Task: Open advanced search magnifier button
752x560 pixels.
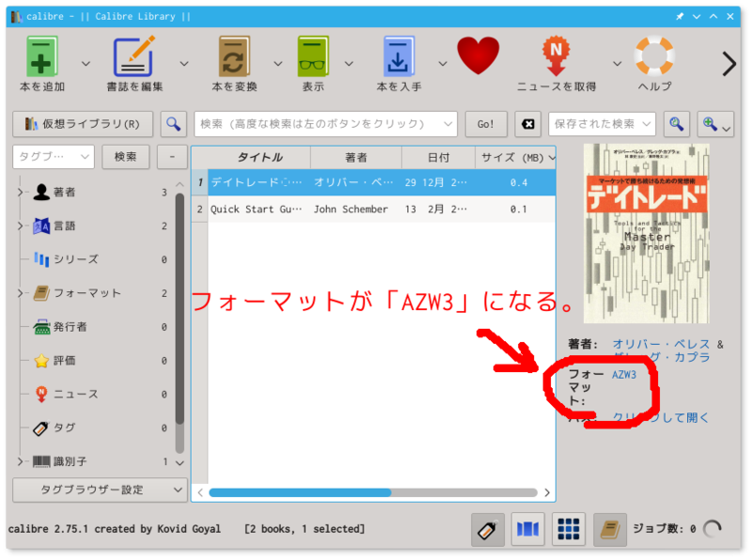Action: click(173, 124)
